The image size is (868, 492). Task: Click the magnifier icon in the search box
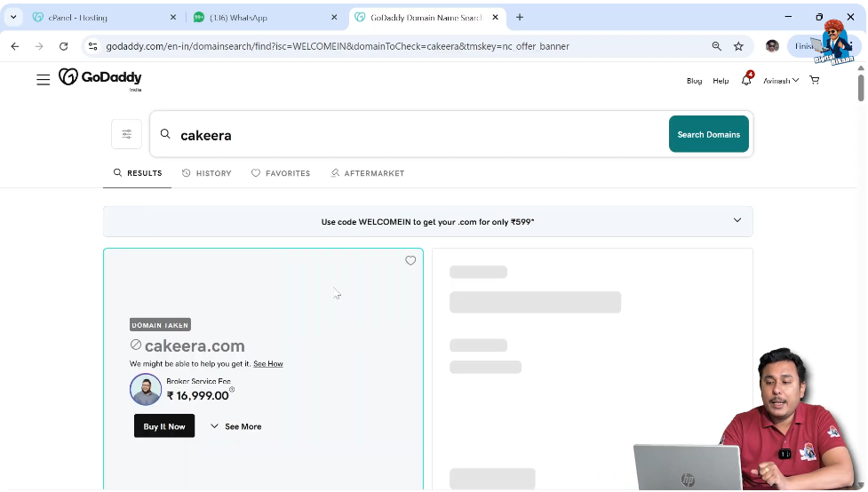[165, 134]
